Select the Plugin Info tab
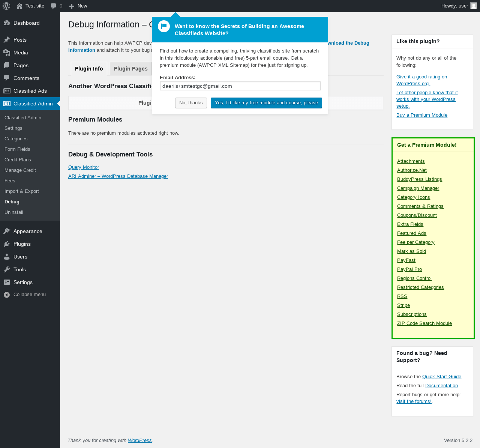 [x=89, y=69]
